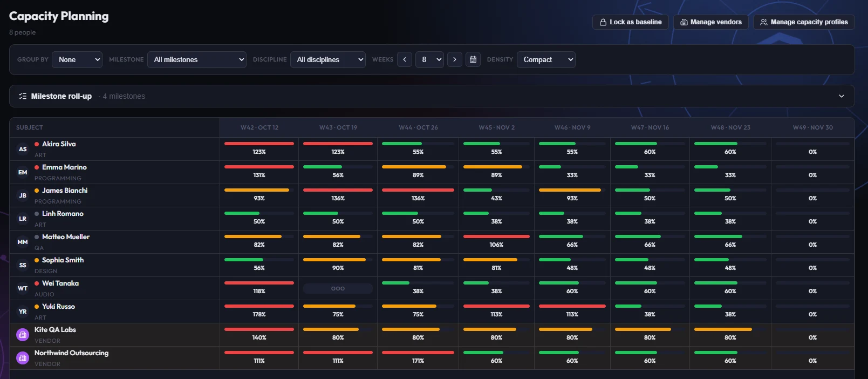Select the Yuki Russo row name

coord(58,307)
